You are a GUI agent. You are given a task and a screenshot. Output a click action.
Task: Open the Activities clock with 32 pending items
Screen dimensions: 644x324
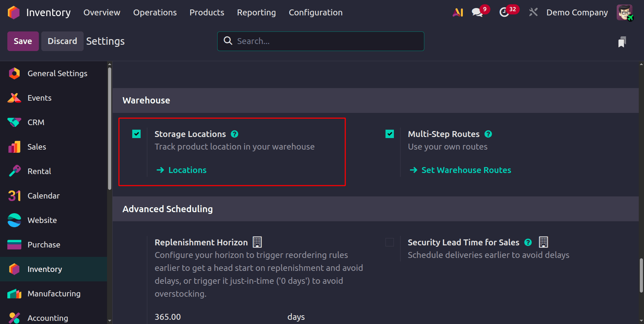[x=505, y=12]
